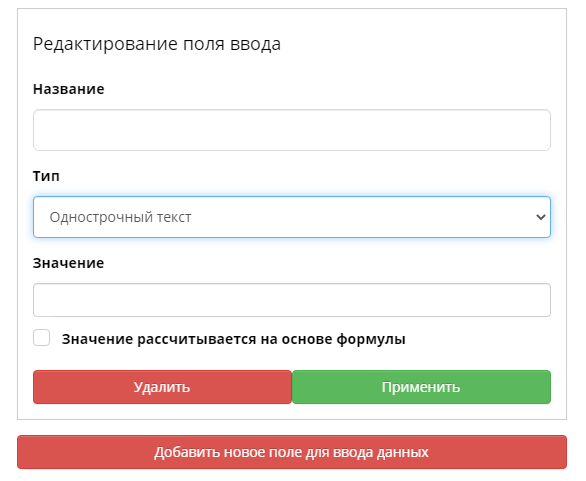
Task: Toggle the formula-based value checkbox
Action: coord(41,338)
